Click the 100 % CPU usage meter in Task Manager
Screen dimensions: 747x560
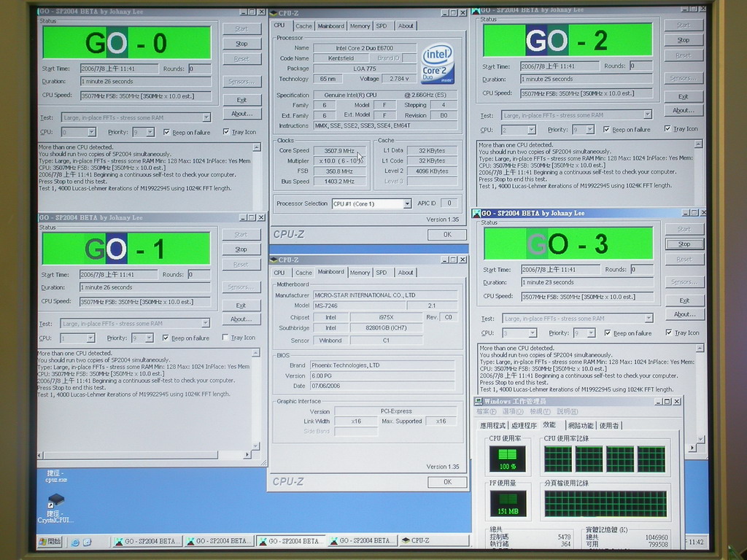508,459
